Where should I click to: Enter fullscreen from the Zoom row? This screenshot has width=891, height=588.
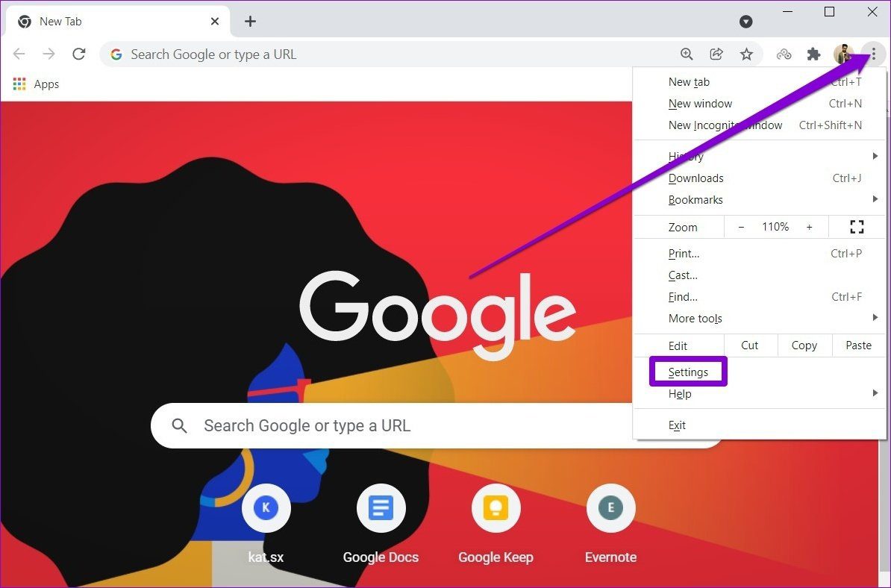pyautogui.click(x=857, y=227)
